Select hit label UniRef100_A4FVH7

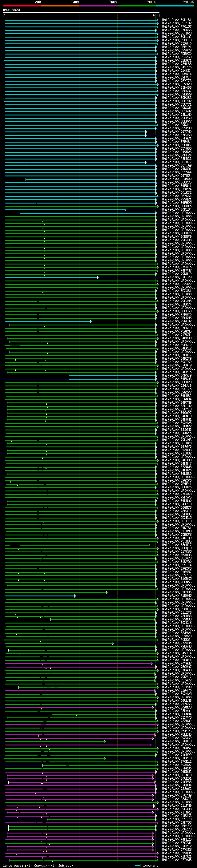point(177,271)
